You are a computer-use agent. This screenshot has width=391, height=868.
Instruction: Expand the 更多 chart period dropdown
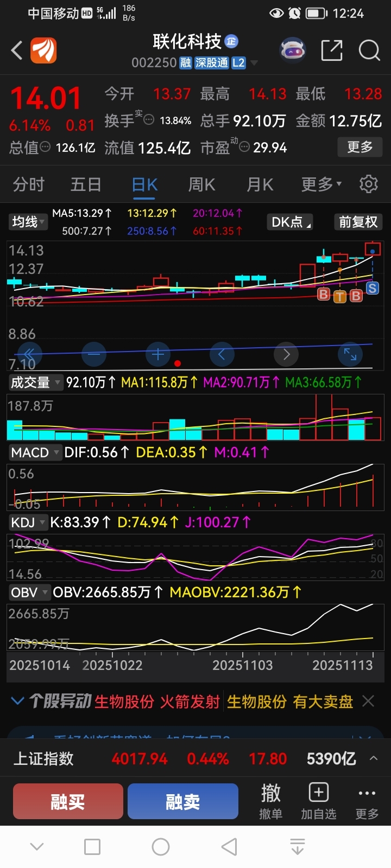[x=321, y=184]
